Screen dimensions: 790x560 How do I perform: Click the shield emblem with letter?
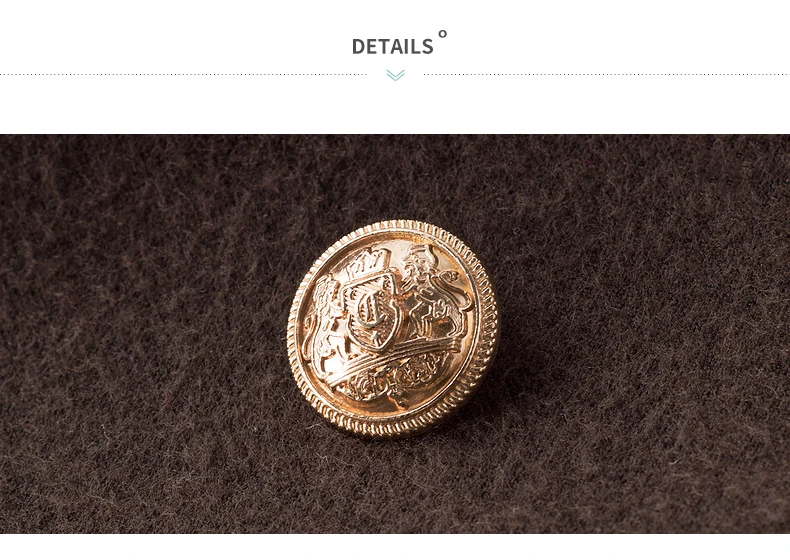pos(372,312)
